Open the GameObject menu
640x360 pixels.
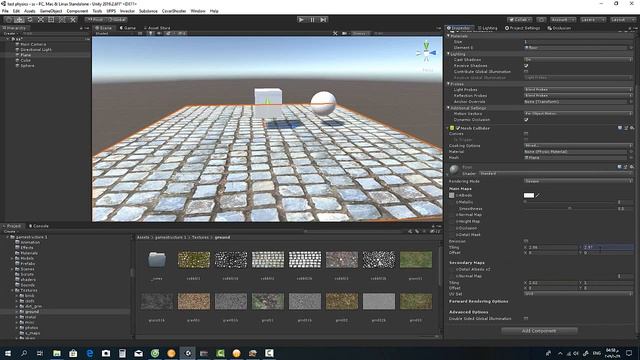coord(51,11)
